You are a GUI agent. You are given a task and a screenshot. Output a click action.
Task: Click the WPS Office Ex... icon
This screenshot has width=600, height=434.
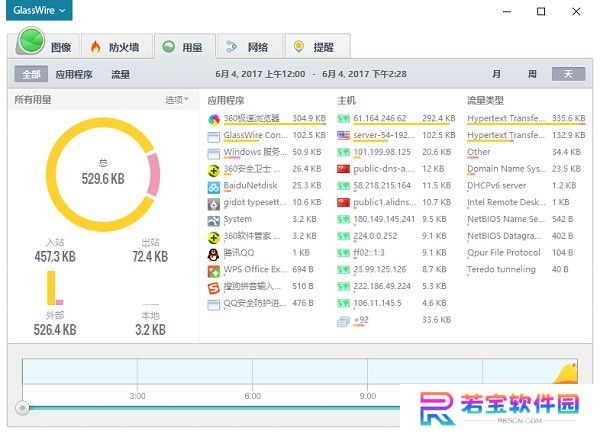click(214, 271)
